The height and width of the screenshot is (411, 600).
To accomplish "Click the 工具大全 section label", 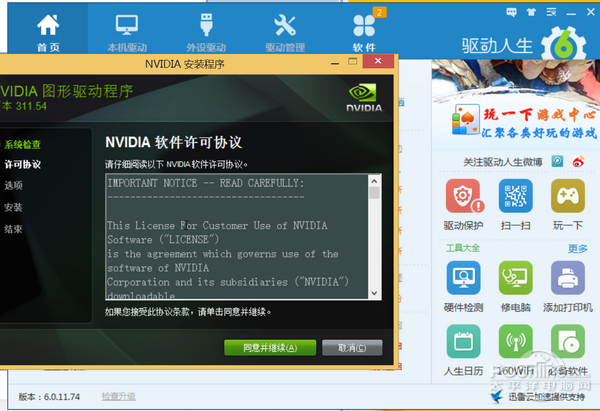I will pos(463,248).
